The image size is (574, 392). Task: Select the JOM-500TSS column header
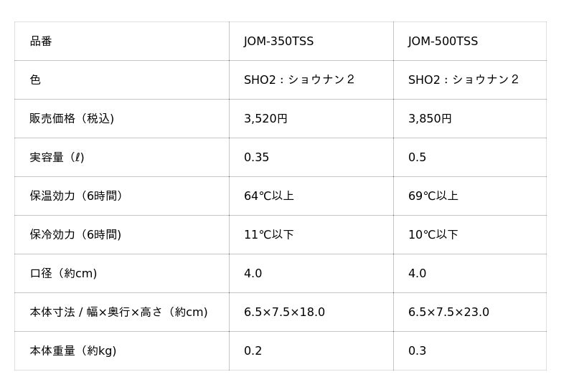point(443,42)
